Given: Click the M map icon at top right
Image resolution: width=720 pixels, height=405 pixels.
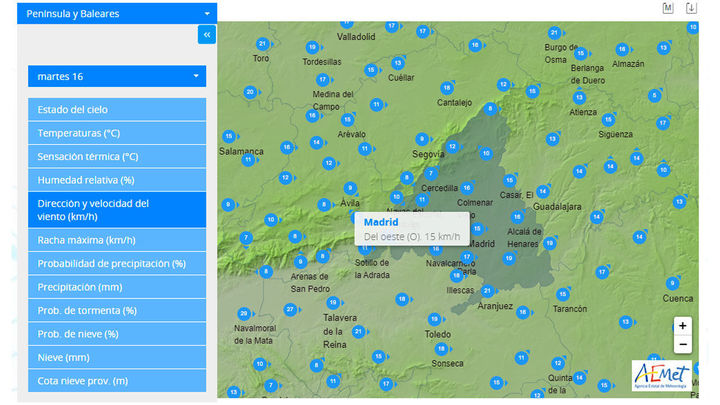Looking at the screenshot, I should (x=669, y=8).
